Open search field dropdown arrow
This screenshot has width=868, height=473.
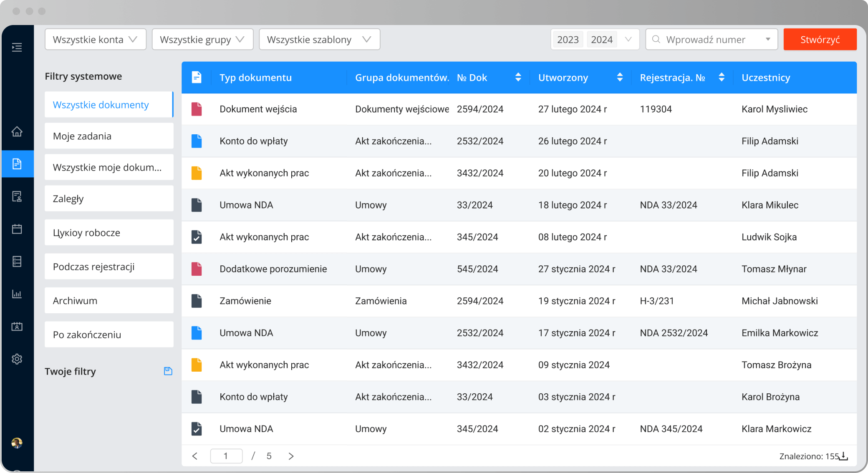768,39
